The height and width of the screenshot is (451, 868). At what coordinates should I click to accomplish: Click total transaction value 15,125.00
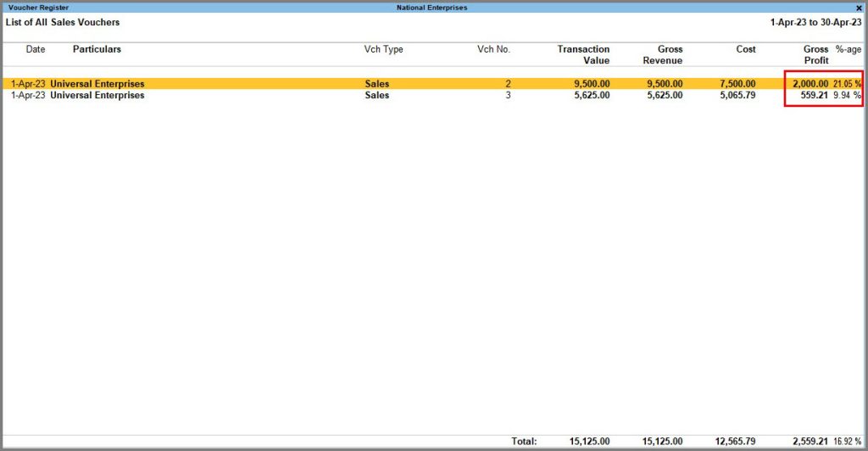coord(590,441)
